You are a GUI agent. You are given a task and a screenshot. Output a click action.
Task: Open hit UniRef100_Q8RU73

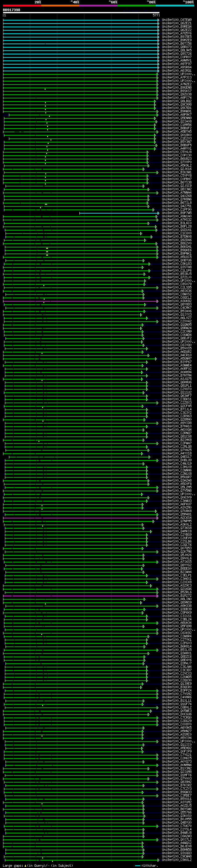(x=176, y=47)
